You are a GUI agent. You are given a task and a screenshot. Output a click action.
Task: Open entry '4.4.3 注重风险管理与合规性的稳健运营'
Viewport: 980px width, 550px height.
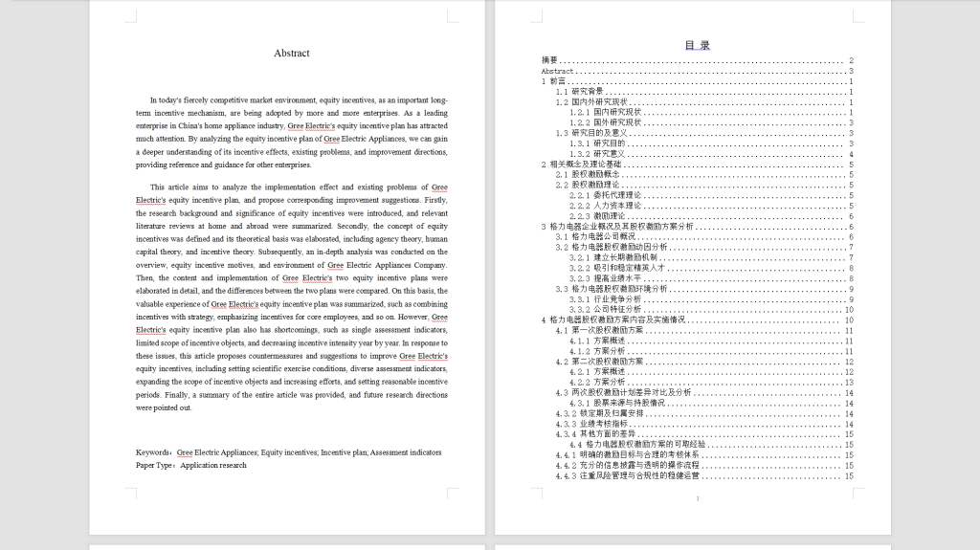[704, 475]
